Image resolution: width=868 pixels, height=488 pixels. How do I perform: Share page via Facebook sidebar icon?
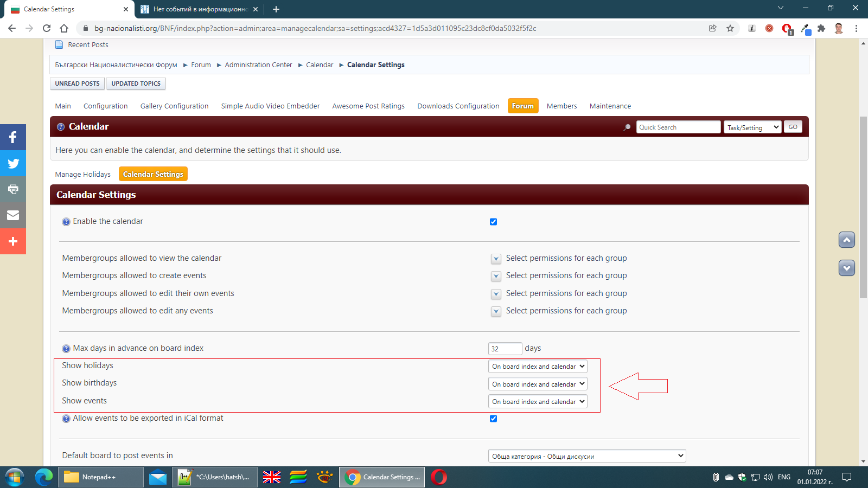pos(13,137)
